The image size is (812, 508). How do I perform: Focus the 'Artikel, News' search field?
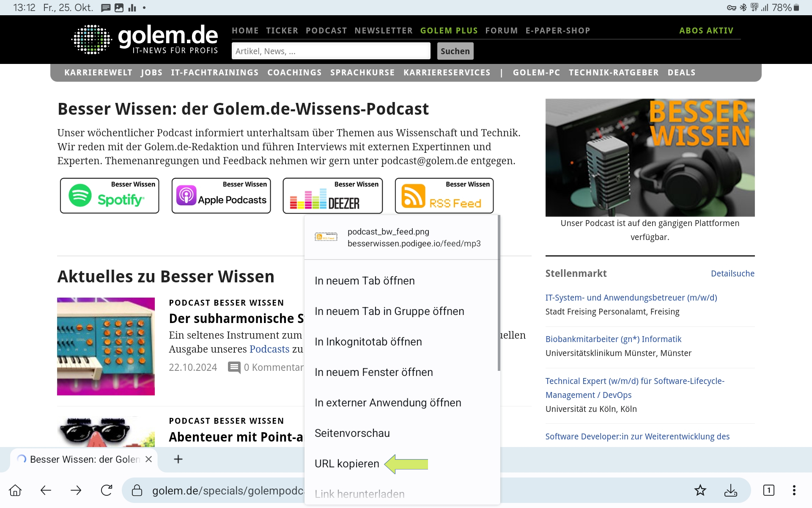coord(331,51)
